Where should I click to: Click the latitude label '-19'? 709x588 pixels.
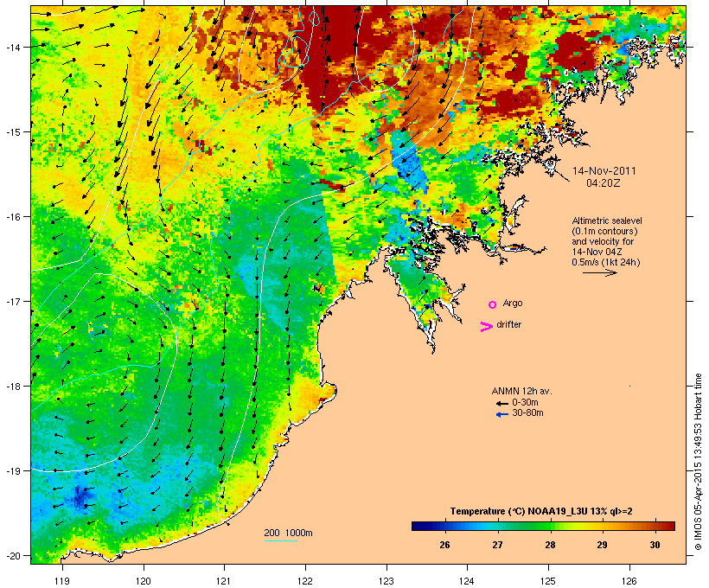[x=12, y=471]
